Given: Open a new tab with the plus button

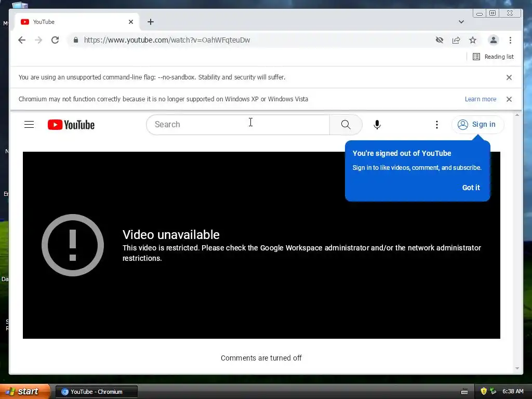Looking at the screenshot, I should point(151,22).
